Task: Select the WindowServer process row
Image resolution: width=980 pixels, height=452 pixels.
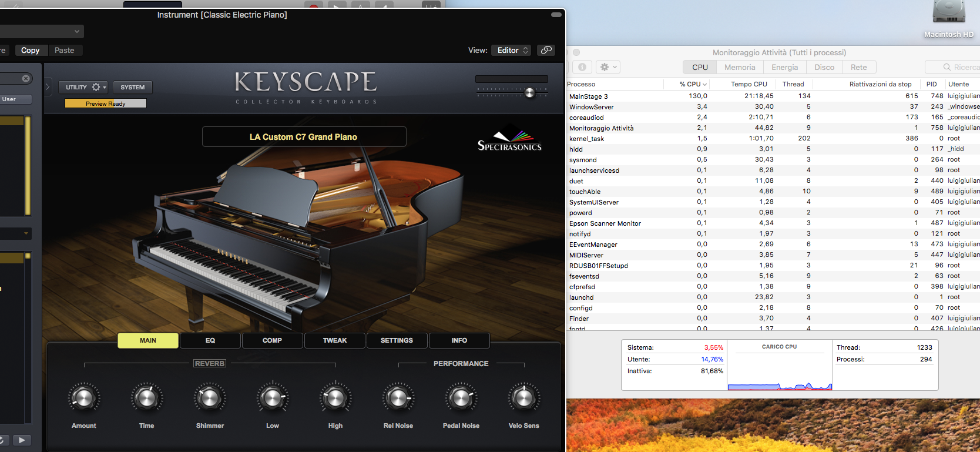Action: pyautogui.click(x=773, y=106)
